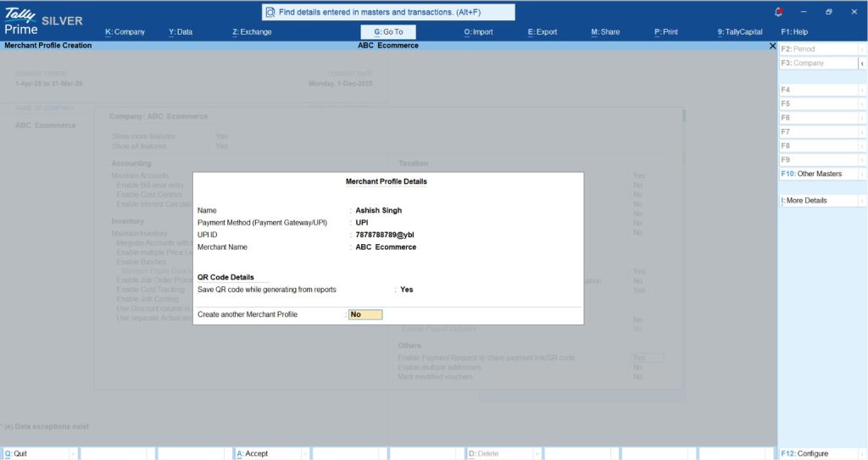Click the F6 slot in right panel

[x=820, y=118]
